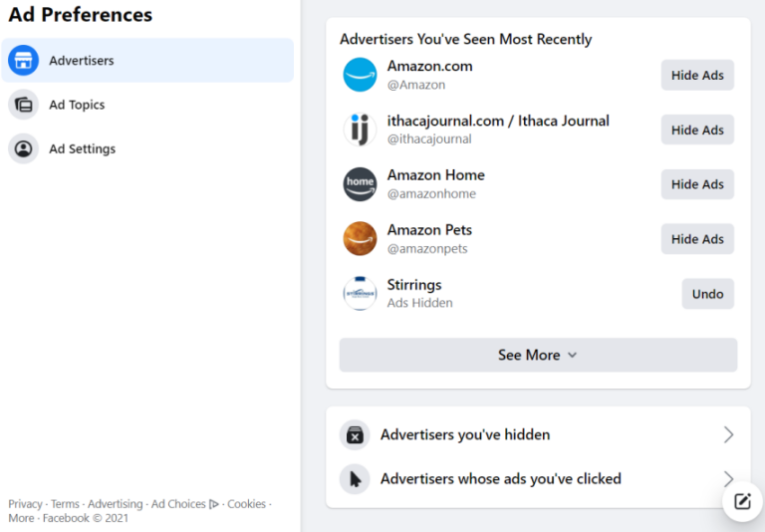Expand the See More advertisers list
Image resolution: width=765 pixels, height=532 pixels.
(x=538, y=355)
